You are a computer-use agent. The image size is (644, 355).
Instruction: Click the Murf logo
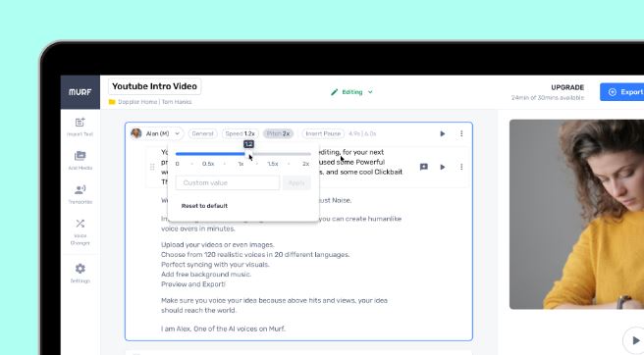pyautogui.click(x=80, y=92)
